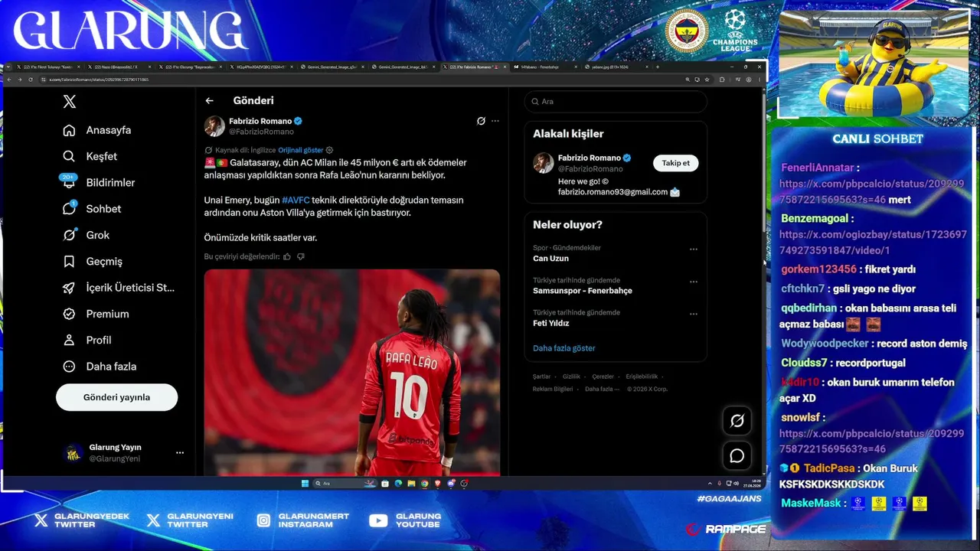
Task: Open translation settings gear icon
Action: pos(330,150)
